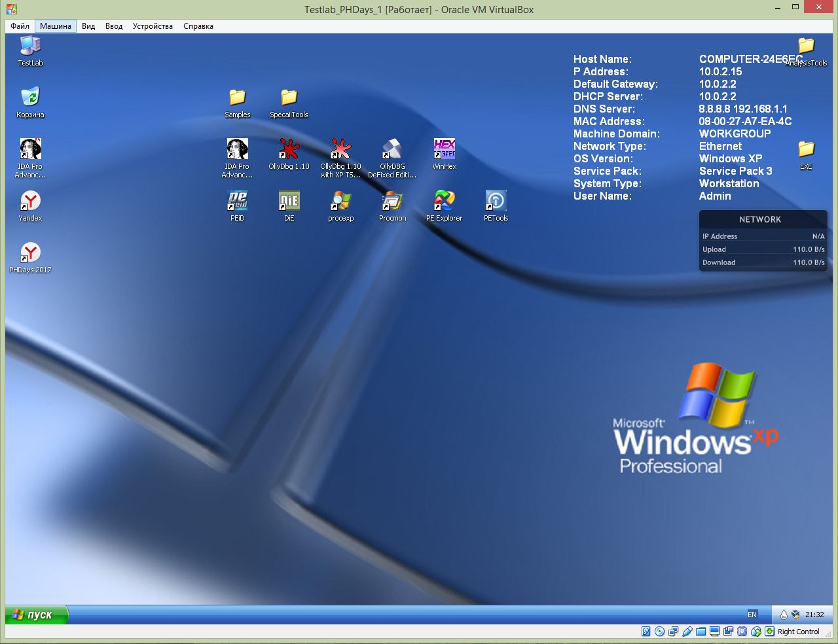Image resolution: width=838 pixels, height=644 pixels.
Task: Click the IP address value 10.0.2.15
Action: [720, 71]
